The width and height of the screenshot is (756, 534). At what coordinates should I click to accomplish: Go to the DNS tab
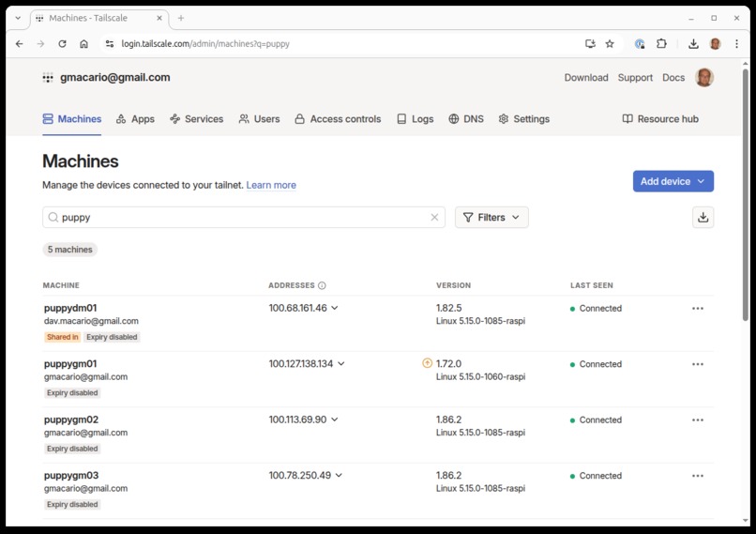click(x=466, y=118)
